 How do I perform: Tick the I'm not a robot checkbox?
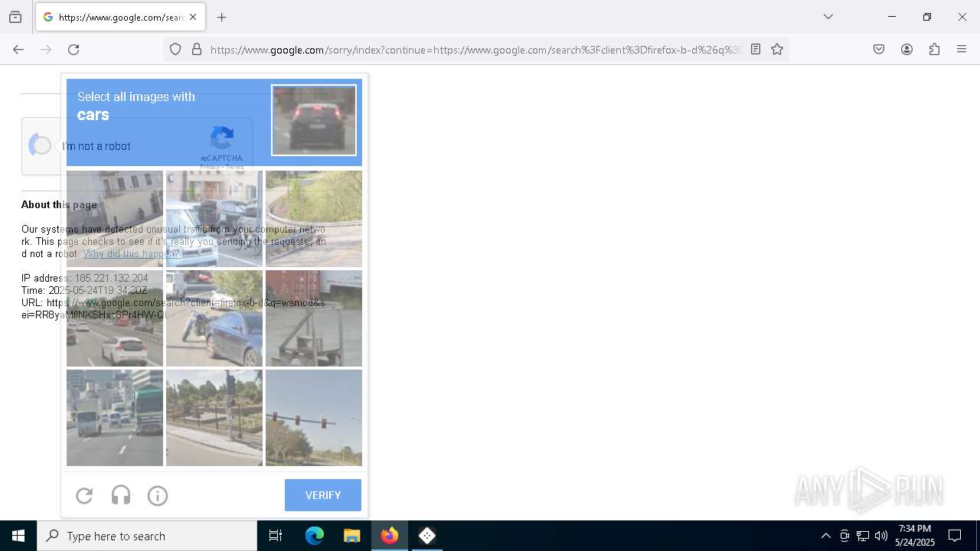click(41, 145)
